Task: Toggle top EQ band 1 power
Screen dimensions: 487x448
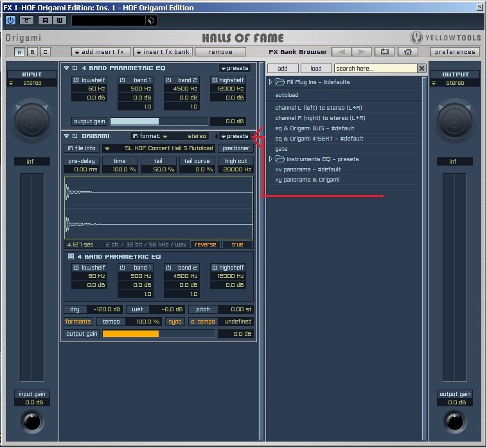Action: click(122, 80)
